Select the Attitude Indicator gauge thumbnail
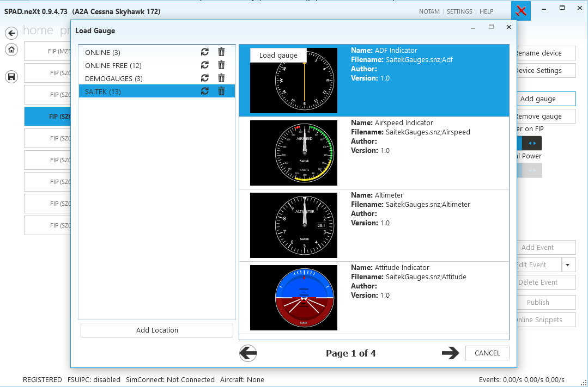 [294, 298]
